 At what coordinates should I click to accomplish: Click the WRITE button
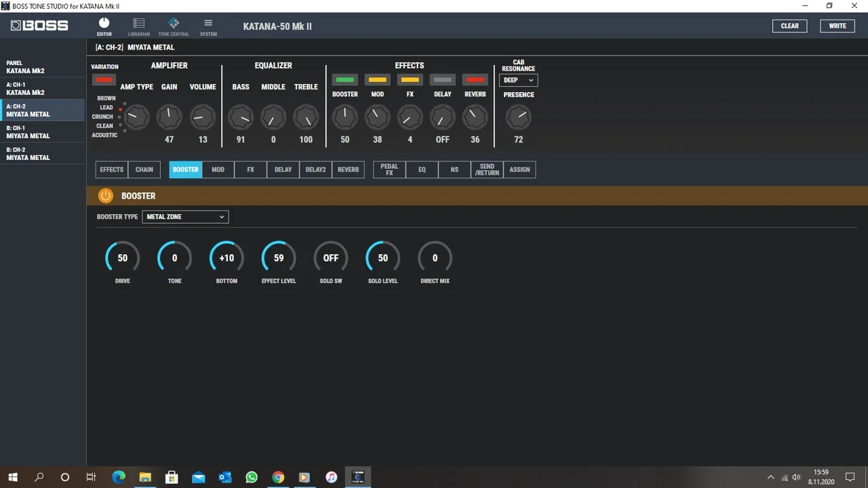pyautogui.click(x=837, y=26)
